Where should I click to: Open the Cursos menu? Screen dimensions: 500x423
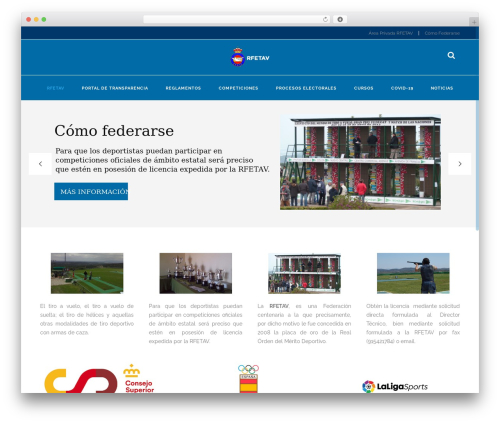(x=363, y=88)
